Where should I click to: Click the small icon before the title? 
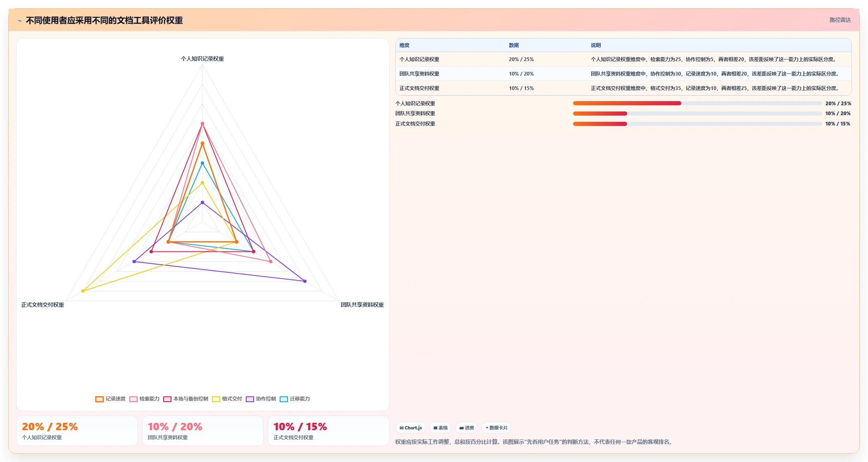(19, 21)
